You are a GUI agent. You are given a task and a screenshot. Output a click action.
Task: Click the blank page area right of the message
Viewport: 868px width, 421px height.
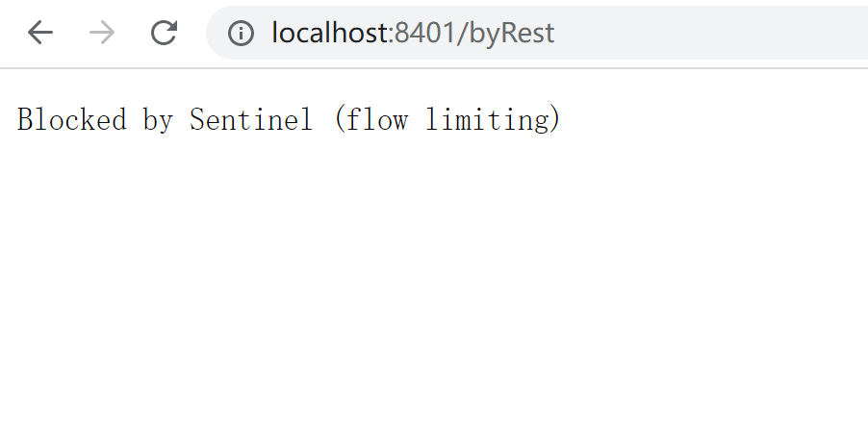click(x=714, y=119)
